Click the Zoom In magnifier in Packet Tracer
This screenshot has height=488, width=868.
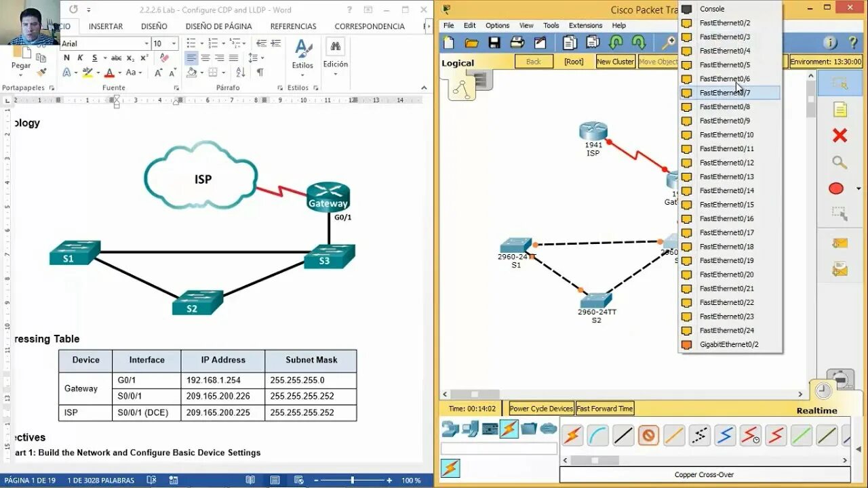tap(669, 43)
